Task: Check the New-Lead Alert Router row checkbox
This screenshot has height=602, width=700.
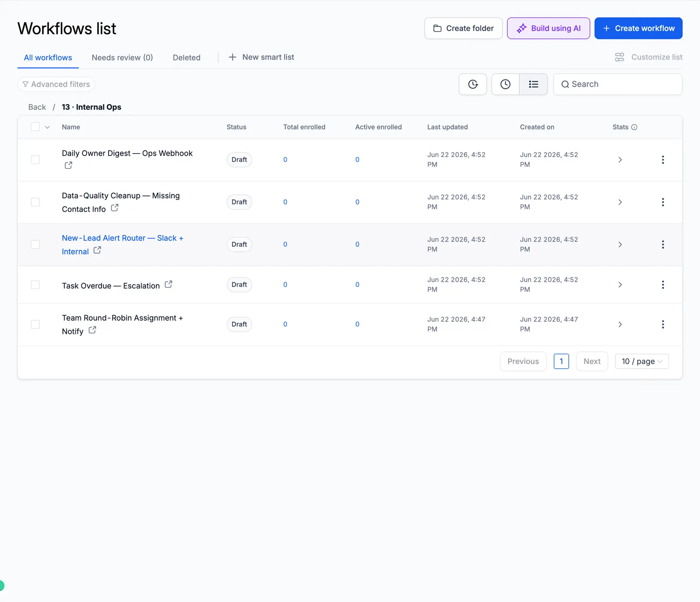Action: (35, 245)
